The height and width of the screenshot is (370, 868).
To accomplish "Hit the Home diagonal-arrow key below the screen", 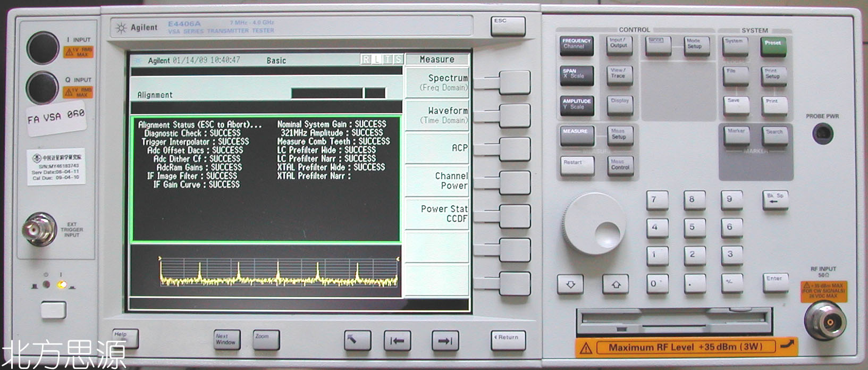I will (x=357, y=340).
